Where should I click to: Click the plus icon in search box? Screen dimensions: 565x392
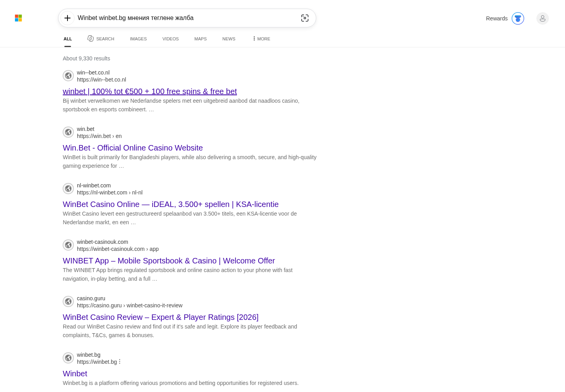(67, 18)
